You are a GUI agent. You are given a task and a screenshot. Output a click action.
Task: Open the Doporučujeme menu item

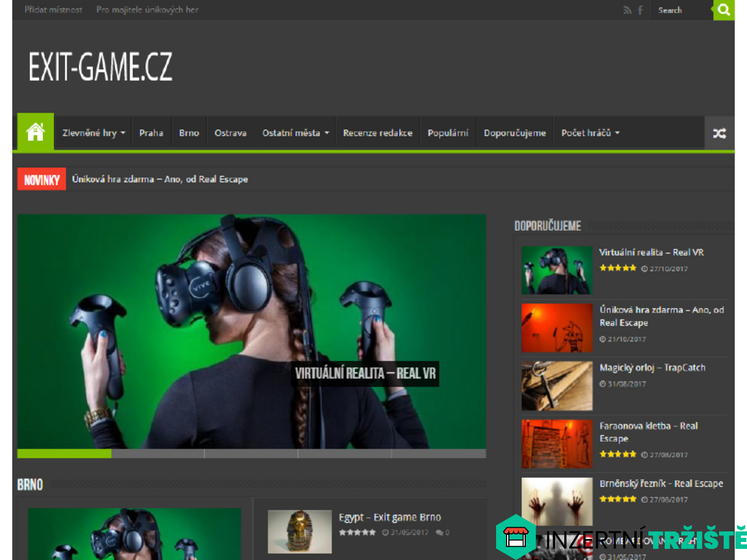[x=515, y=133]
